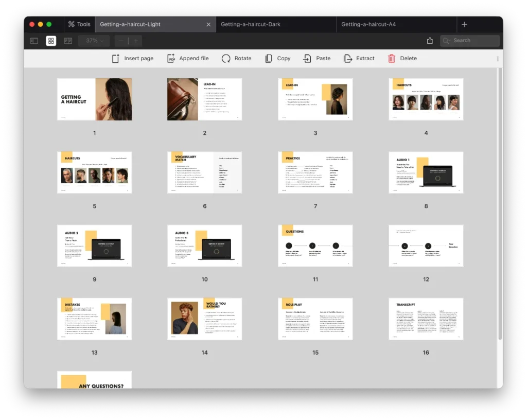Switch to Getting-a-haircut-Dark tab
527x420 pixels.
coord(251,24)
